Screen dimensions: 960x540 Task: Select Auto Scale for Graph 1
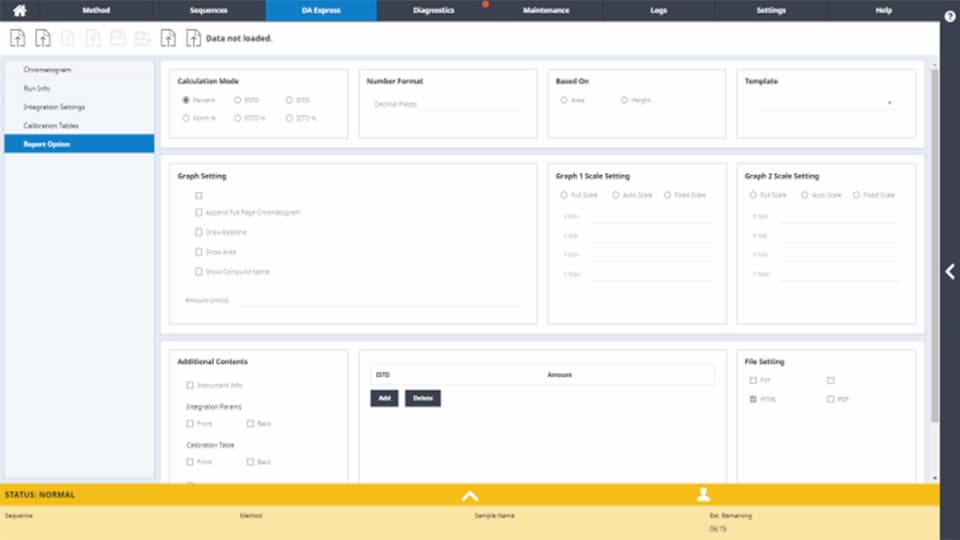click(x=615, y=195)
